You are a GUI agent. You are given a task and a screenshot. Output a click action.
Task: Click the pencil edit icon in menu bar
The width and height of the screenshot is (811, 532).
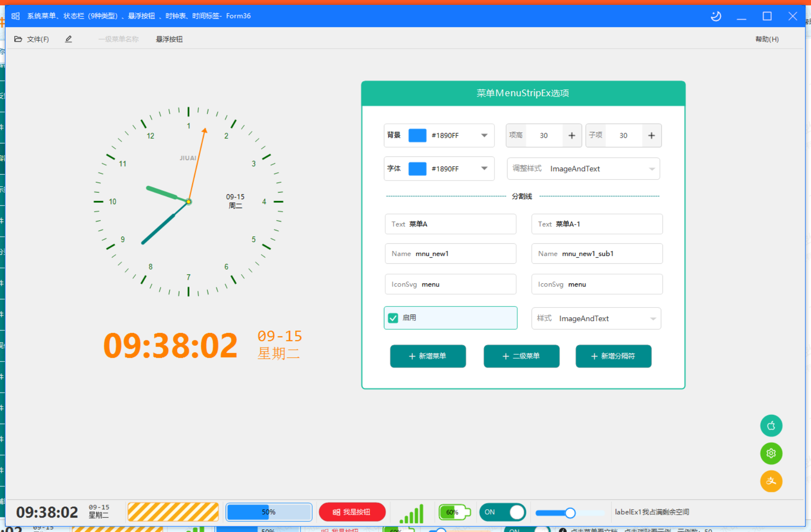pos(68,39)
